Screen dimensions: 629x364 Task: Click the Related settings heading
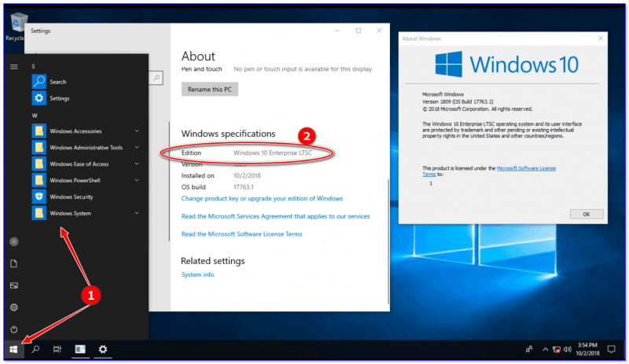pos(213,261)
